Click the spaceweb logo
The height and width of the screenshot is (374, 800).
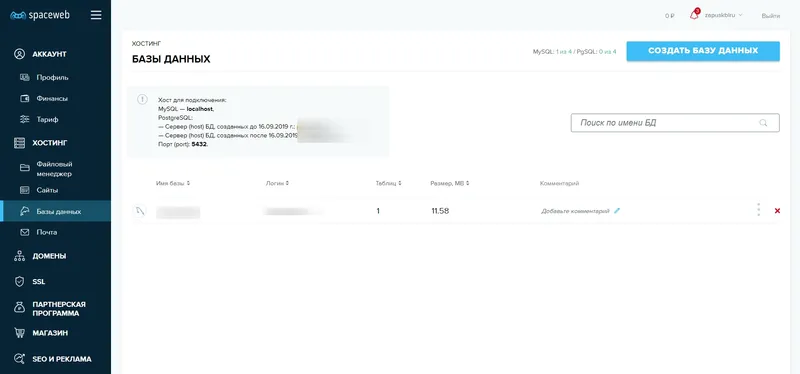[x=40, y=15]
